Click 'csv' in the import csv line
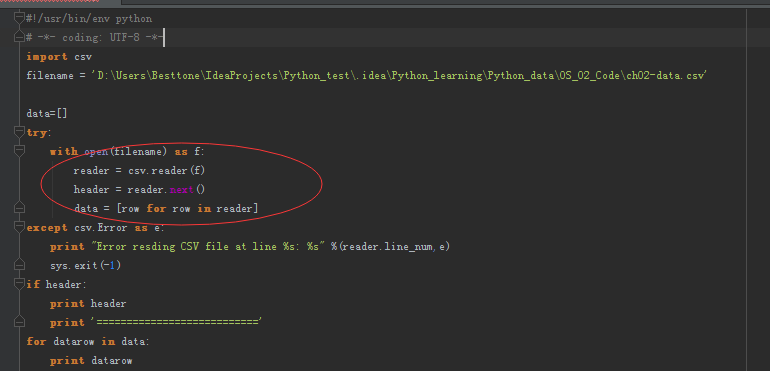 coord(83,57)
